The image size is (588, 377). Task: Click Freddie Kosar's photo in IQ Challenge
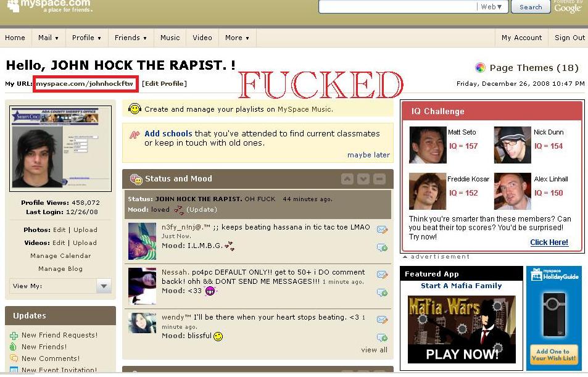coord(428,191)
